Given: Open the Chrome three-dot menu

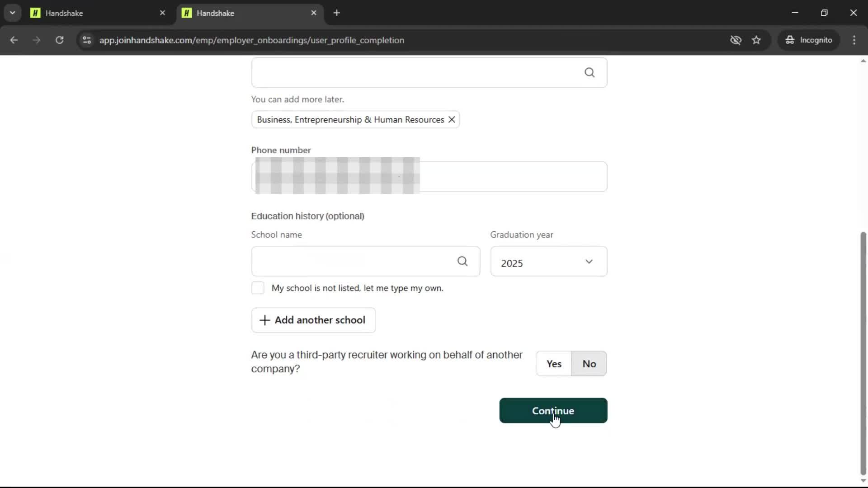Looking at the screenshot, I should [854, 40].
